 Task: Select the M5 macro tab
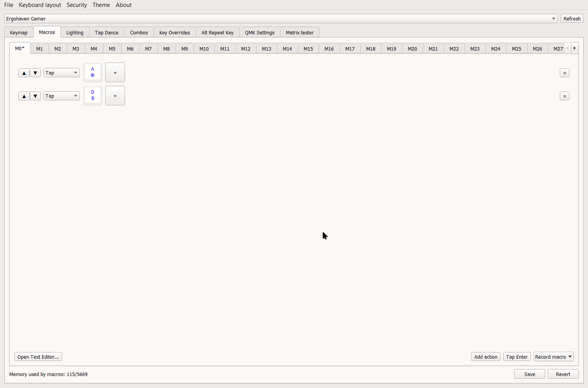(x=112, y=49)
